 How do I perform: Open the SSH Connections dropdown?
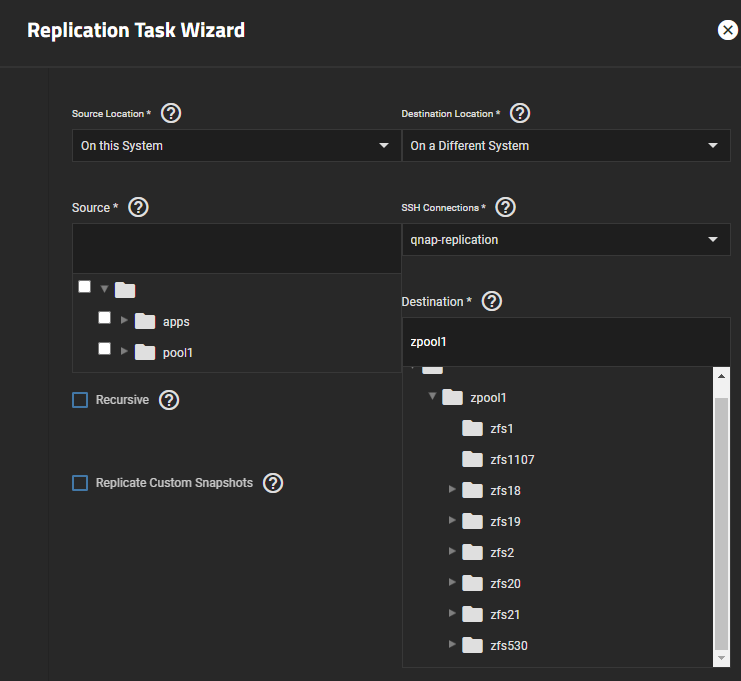566,240
